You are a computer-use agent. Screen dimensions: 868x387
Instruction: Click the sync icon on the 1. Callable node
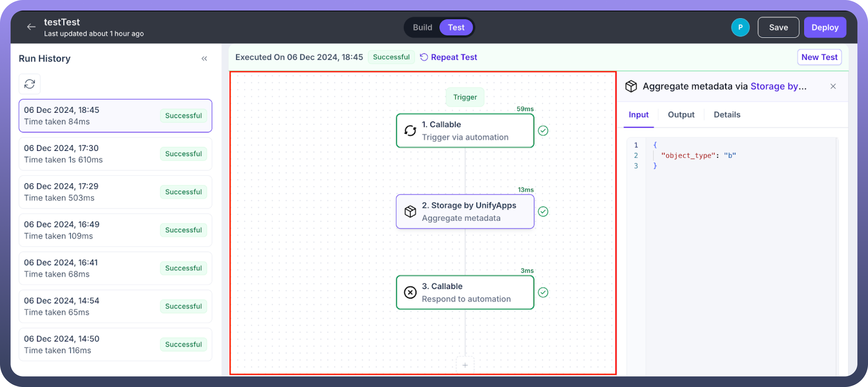[x=410, y=131]
